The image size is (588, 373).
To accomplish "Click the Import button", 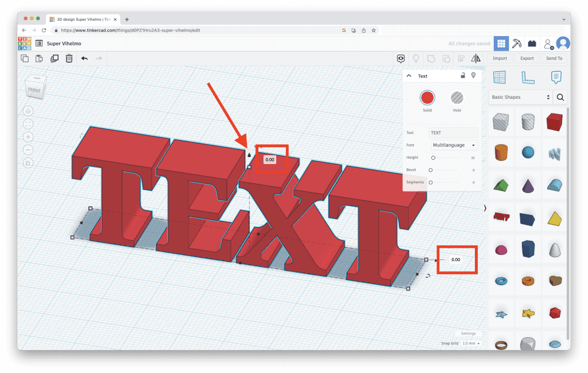I will 500,58.
